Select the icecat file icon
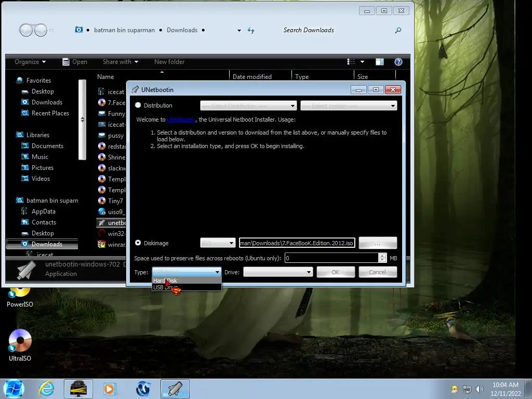This screenshot has width=532, height=399. coord(101,91)
